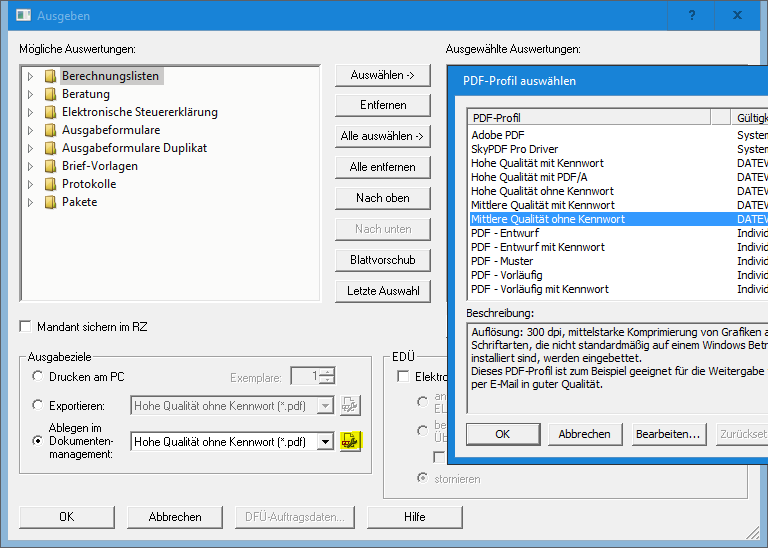Viewport: 768px width, 548px height.
Task: Choose PDF - Entwurf mit Kennwort profile
Action: [538, 247]
